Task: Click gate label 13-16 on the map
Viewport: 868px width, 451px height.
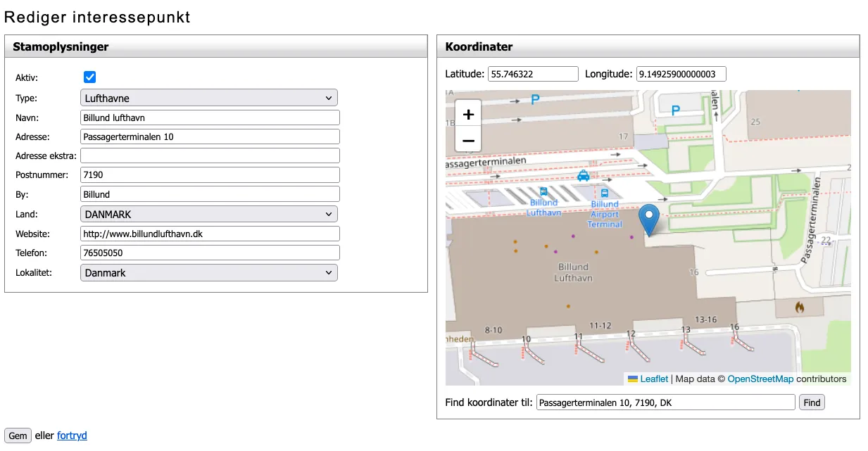Action: pyautogui.click(x=705, y=319)
